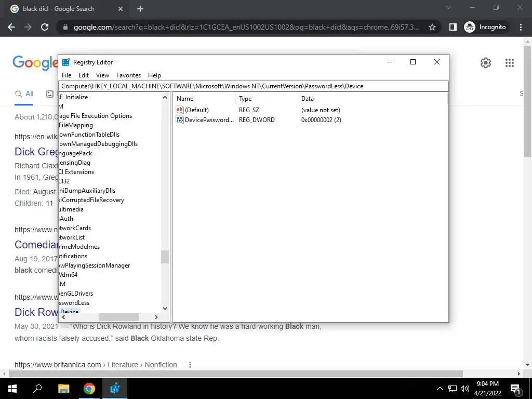Select the IniFileMapping tree key
The image size is (532, 399).
coord(76,125)
